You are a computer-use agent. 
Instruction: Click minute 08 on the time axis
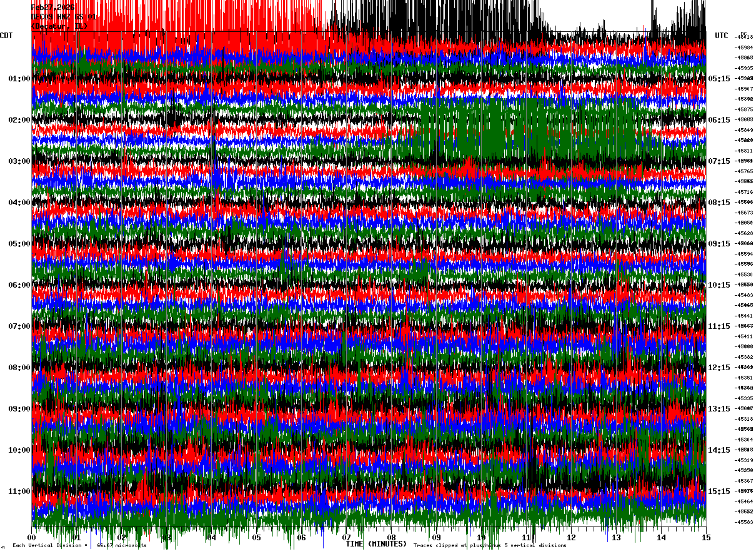[392, 537]
